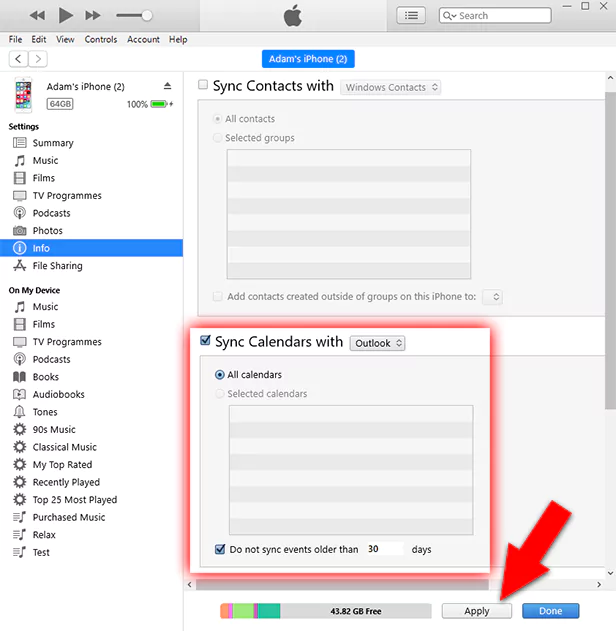The width and height of the screenshot is (616, 631).
Task: Open the Account menu
Action: (143, 40)
